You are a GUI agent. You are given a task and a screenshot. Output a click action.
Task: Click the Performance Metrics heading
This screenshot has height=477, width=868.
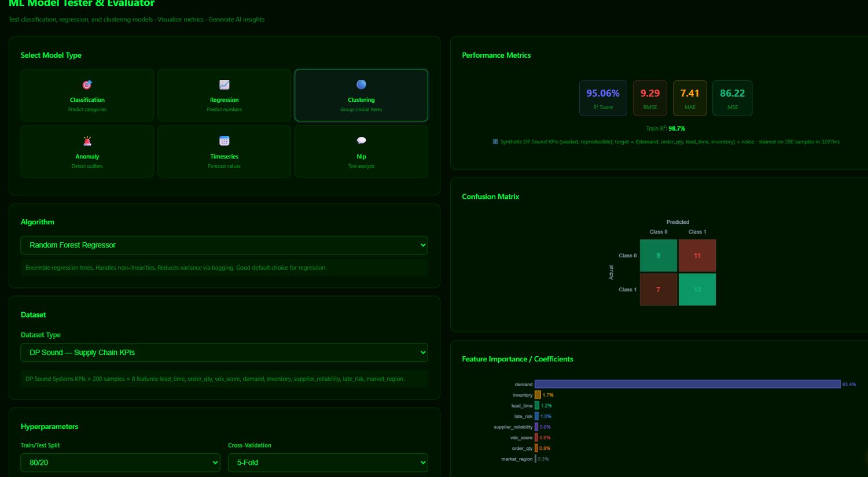click(496, 56)
